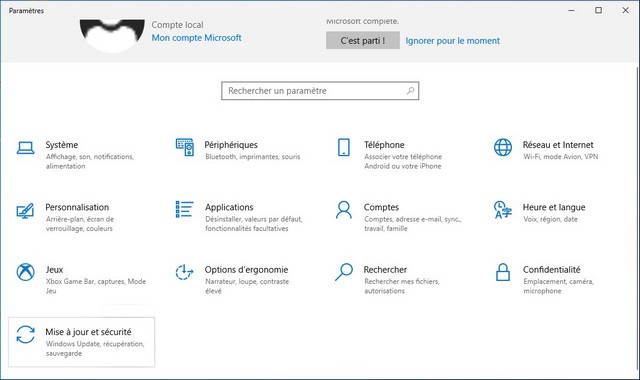Click the Réseau et Internet title text
The image size is (640, 380).
pos(558,145)
